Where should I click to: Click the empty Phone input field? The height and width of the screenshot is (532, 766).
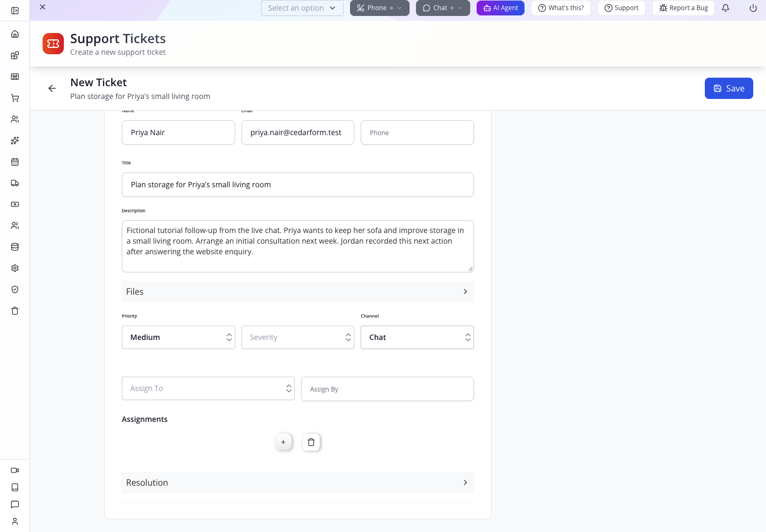pyautogui.click(x=417, y=132)
